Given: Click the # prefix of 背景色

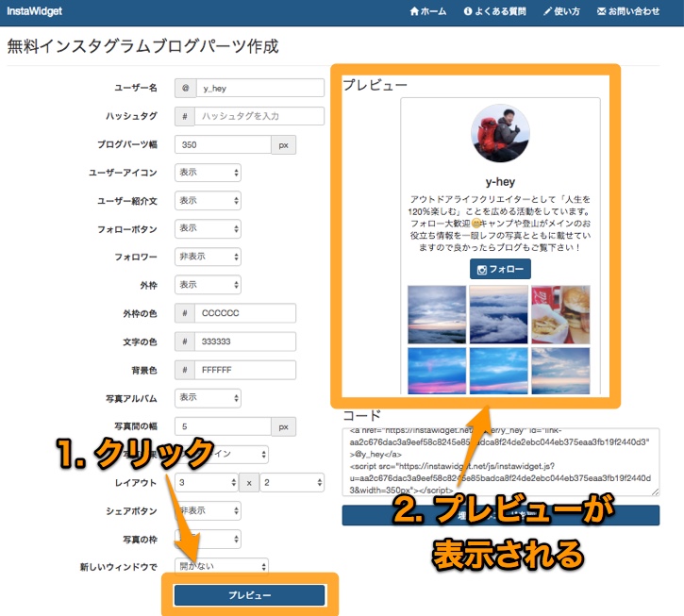Looking at the screenshot, I should (x=185, y=370).
